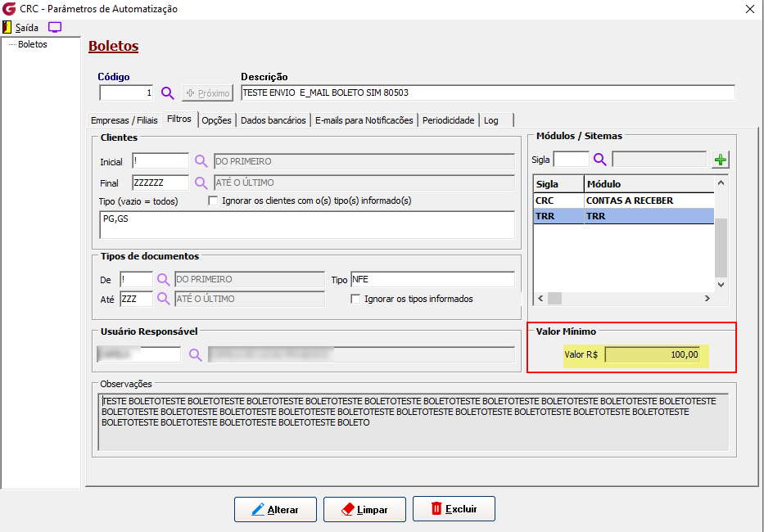Click the modules list vertical scrollbar thumb
Image resolution: width=764 pixels, height=532 pixels.
[721, 247]
